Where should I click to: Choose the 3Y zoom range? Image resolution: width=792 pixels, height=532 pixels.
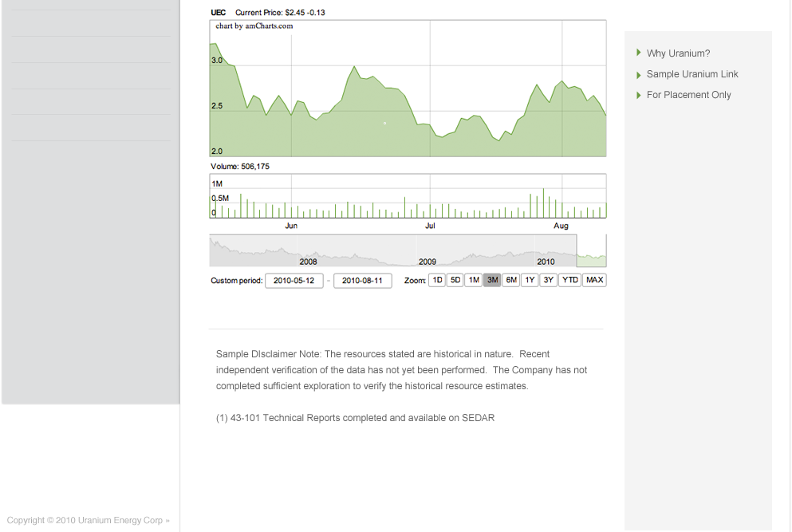pyautogui.click(x=548, y=280)
